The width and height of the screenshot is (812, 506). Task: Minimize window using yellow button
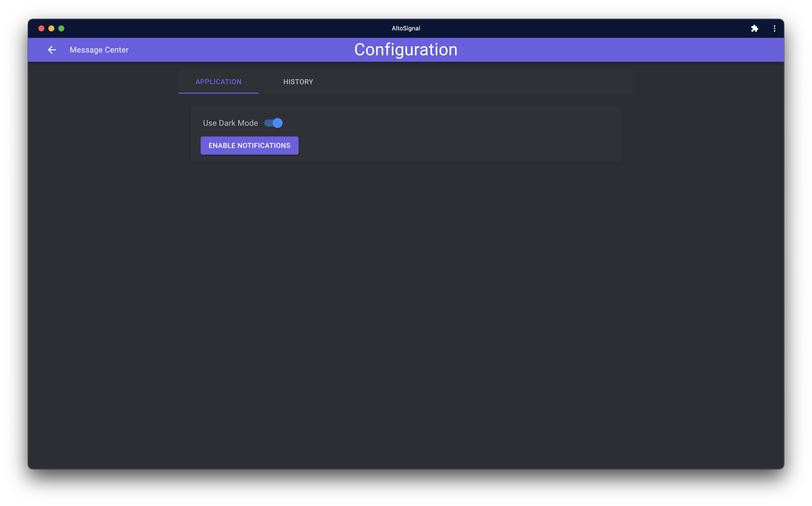pyautogui.click(x=51, y=28)
